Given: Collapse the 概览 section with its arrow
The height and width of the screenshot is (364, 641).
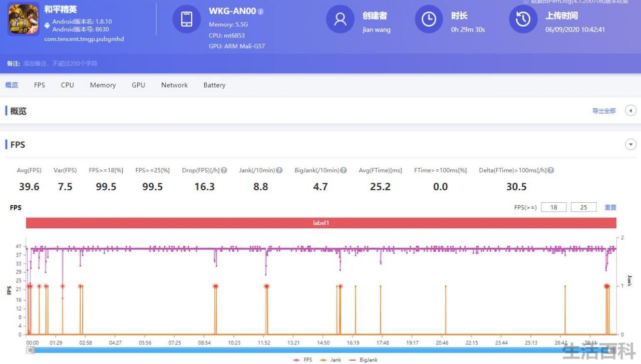Looking at the screenshot, I should [630, 111].
